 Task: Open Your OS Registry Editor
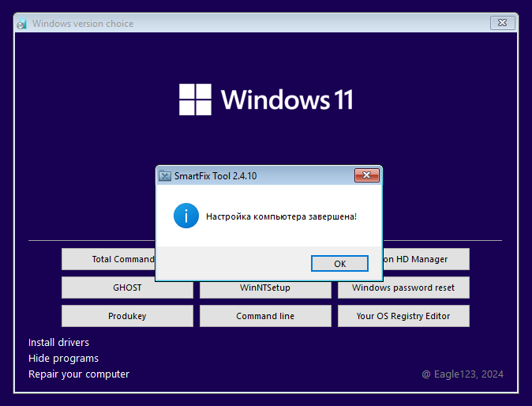click(x=403, y=316)
